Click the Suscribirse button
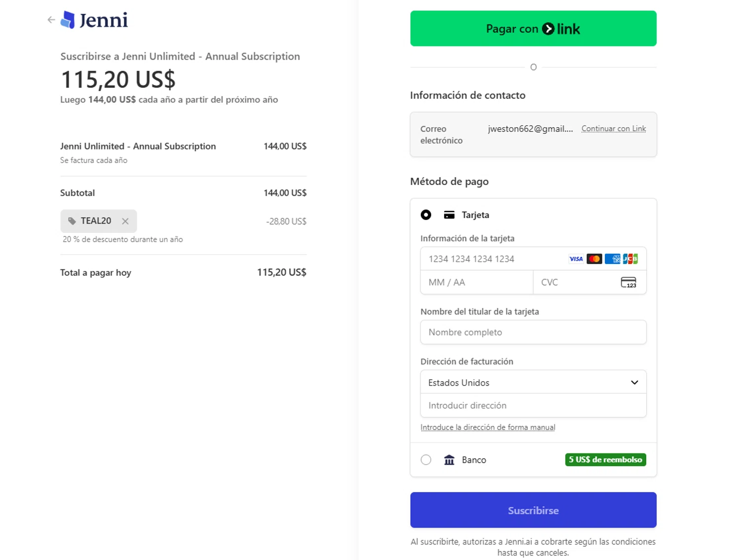The width and height of the screenshot is (740, 560). (533, 510)
